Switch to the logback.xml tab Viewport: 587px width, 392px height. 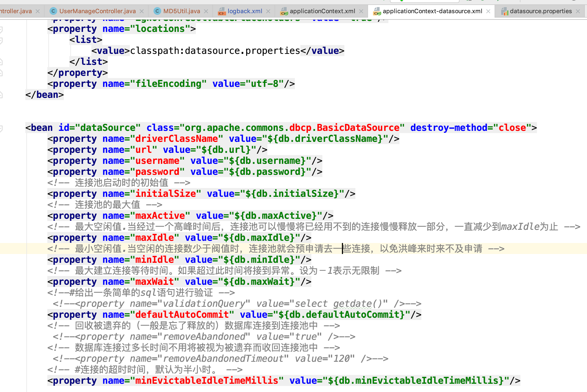pyautogui.click(x=245, y=11)
